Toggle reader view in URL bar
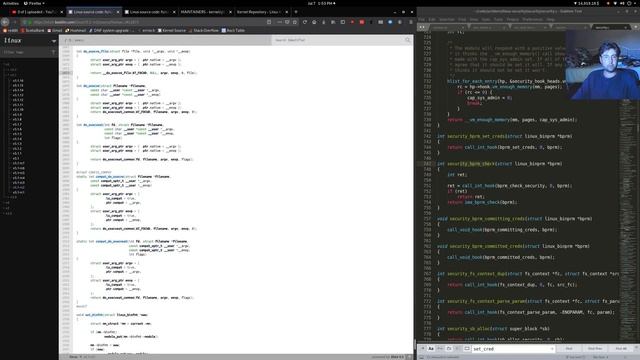Viewport: 640px width, 360px height. click(x=269, y=22)
